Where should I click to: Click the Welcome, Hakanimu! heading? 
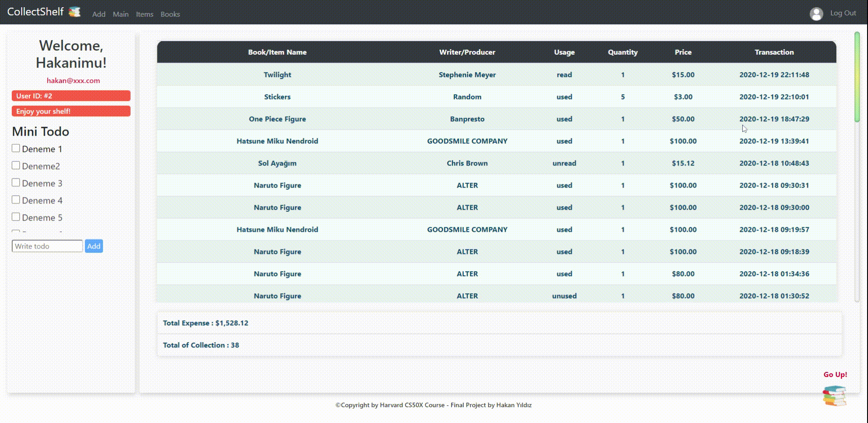pyautogui.click(x=71, y=54)
